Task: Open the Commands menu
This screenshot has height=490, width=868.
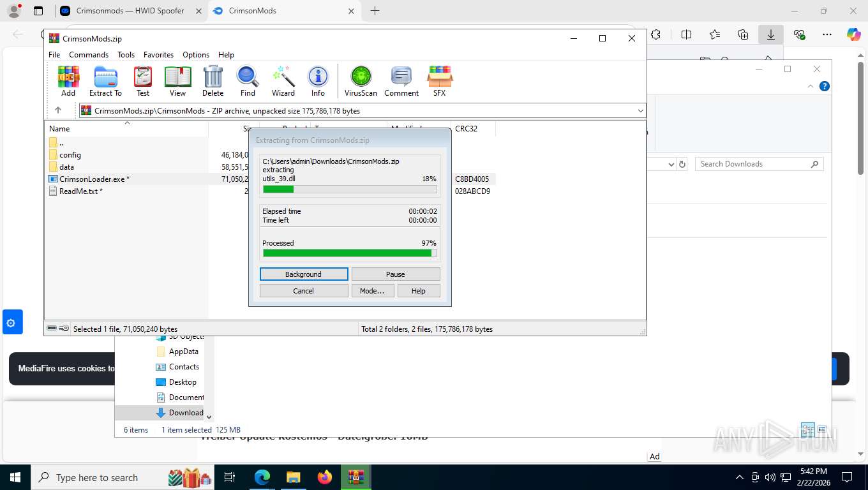Action: [89, 55]
